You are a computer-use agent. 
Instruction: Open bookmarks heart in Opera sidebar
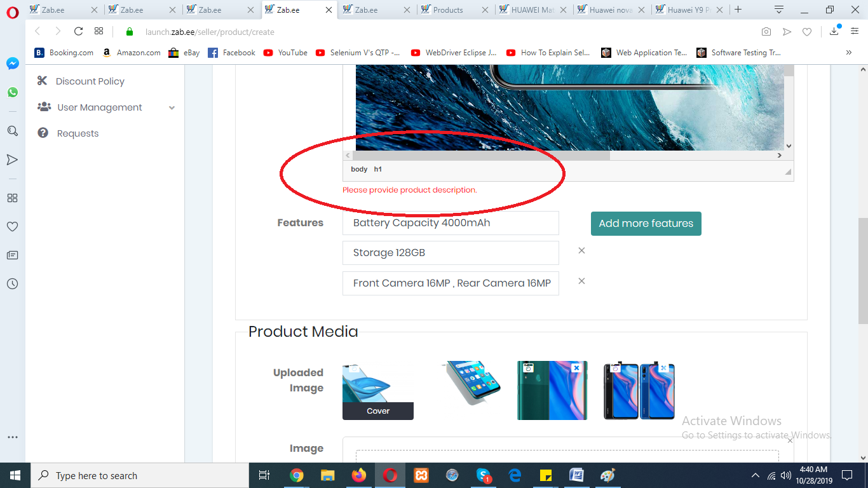pos(12,227)
